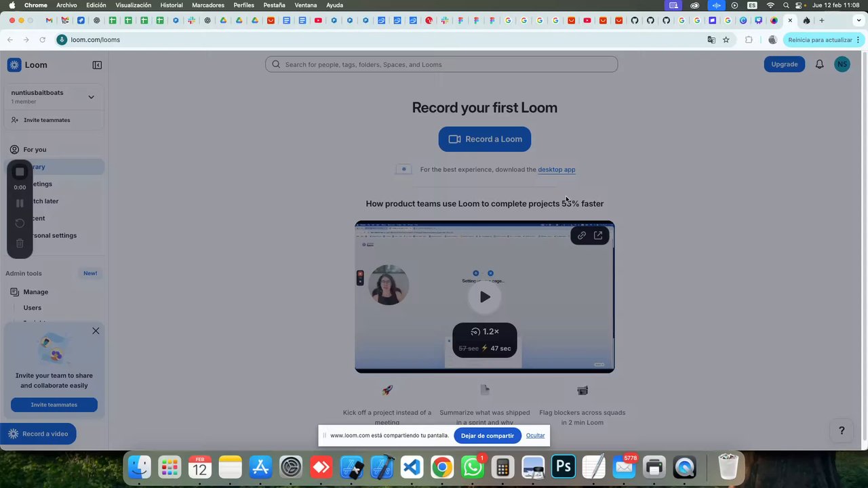Screen dimensions: 868x488
Task: Open Photoshop from the Dock
Action: click(563, 467)
